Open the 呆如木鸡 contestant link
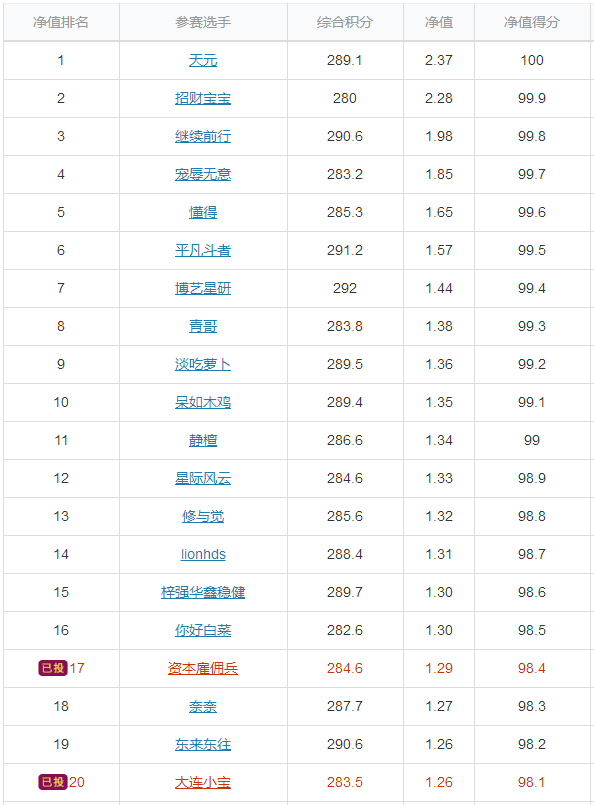 click(203, 402)
